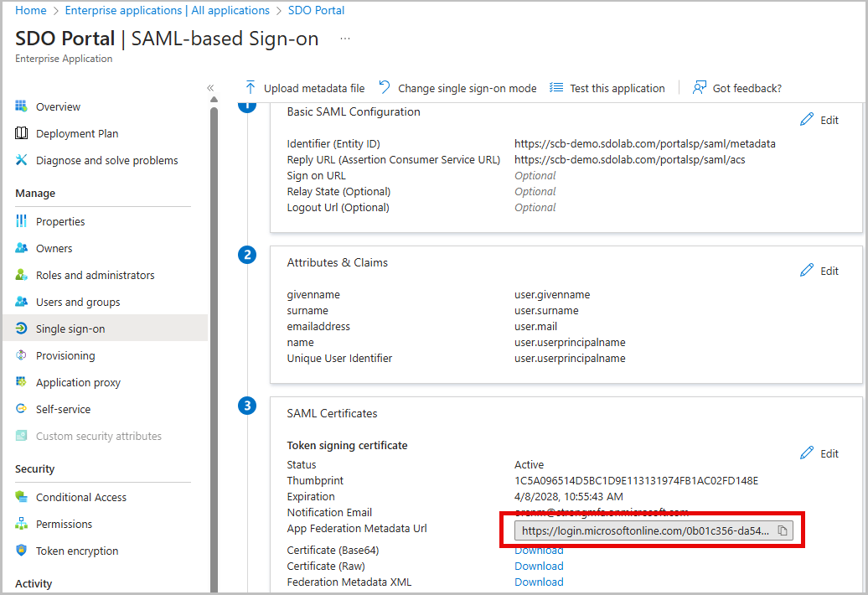Viewport: 868px width, 595px height.
Task: Click Edit text for Token signing certificate
Action: point(829,453)
